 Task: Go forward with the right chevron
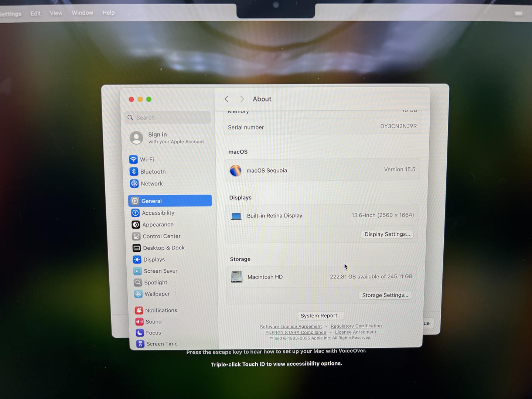242,99
